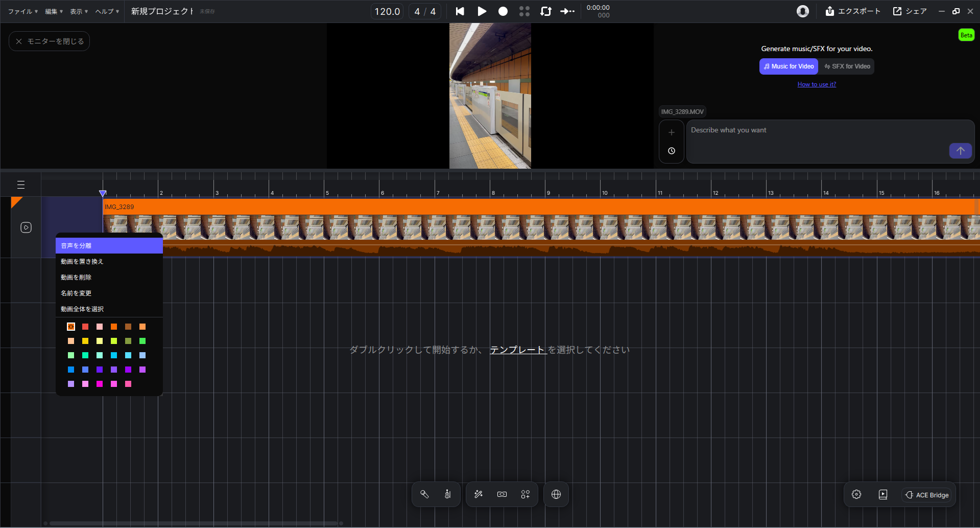Pick the yellow color swatch

85,341
